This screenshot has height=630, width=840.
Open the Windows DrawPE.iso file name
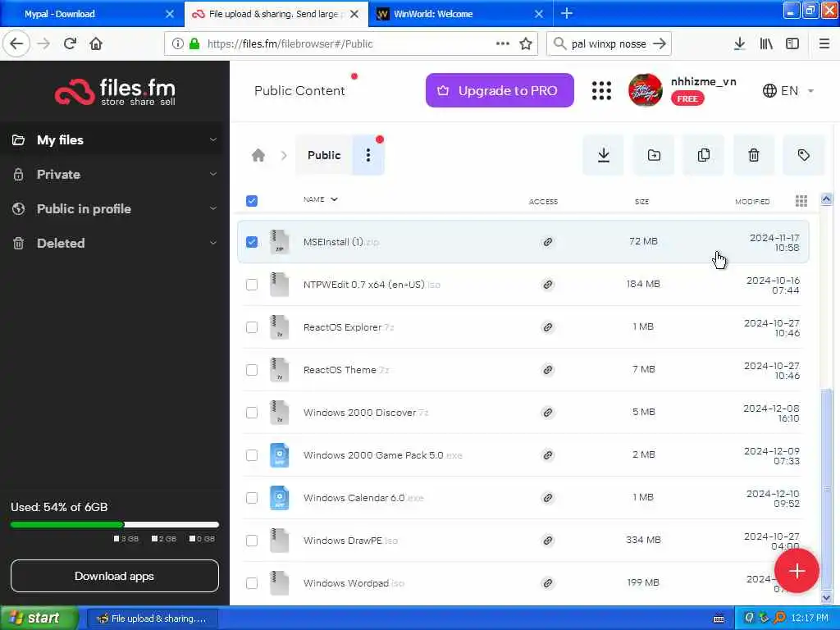click(x=350, y=541)
